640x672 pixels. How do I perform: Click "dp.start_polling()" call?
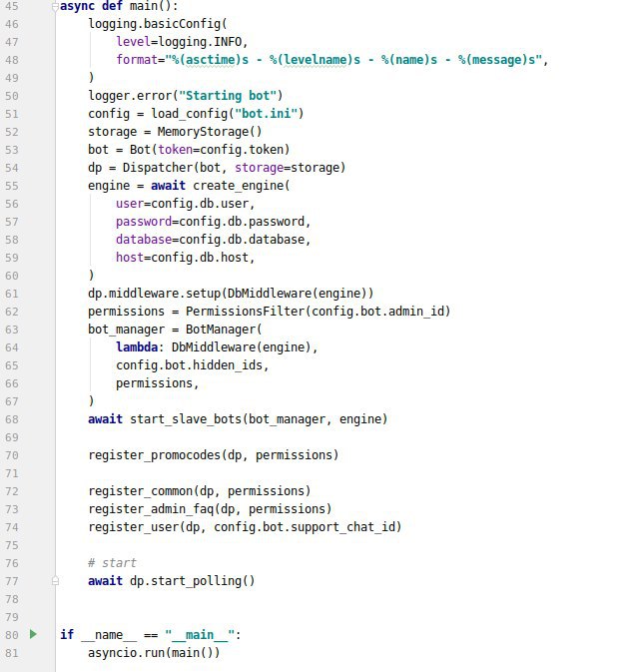pos(192,581)
